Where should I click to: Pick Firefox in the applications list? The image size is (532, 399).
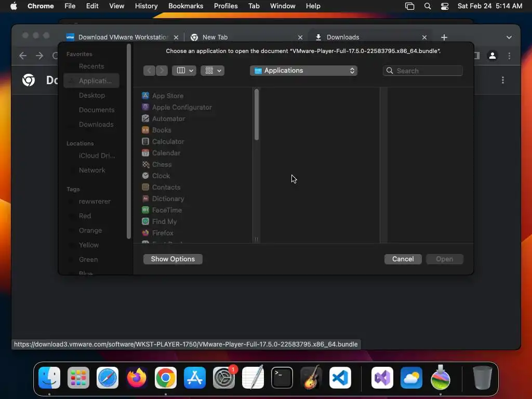tap(157, 233)
